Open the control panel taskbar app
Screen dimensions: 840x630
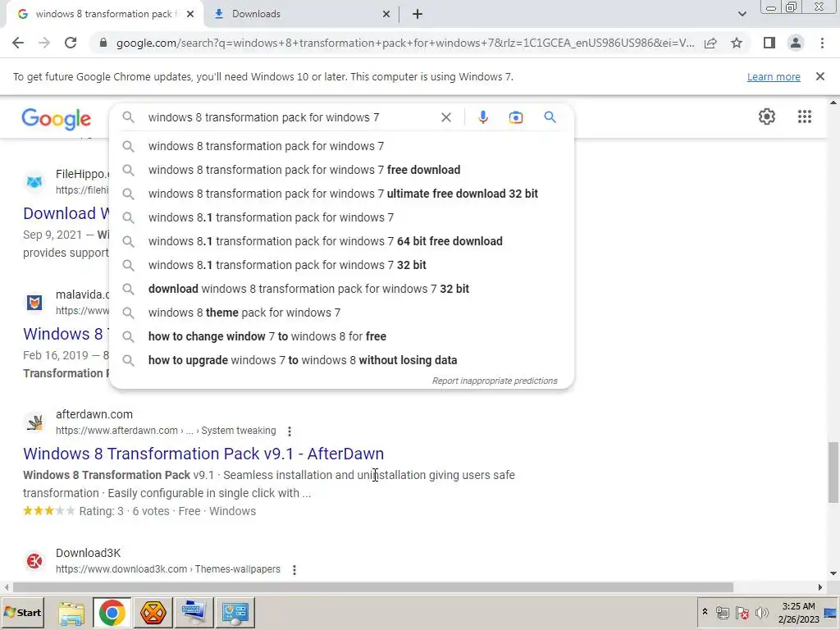pos(235,612)
